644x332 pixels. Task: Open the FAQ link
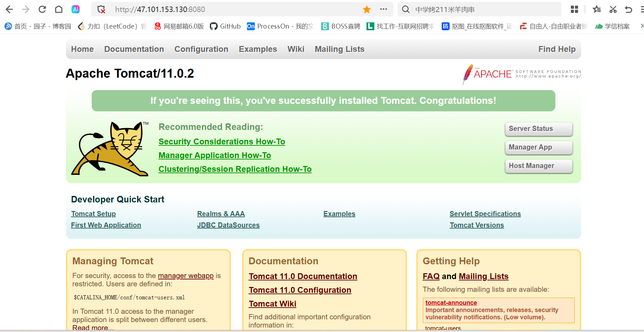431,276
